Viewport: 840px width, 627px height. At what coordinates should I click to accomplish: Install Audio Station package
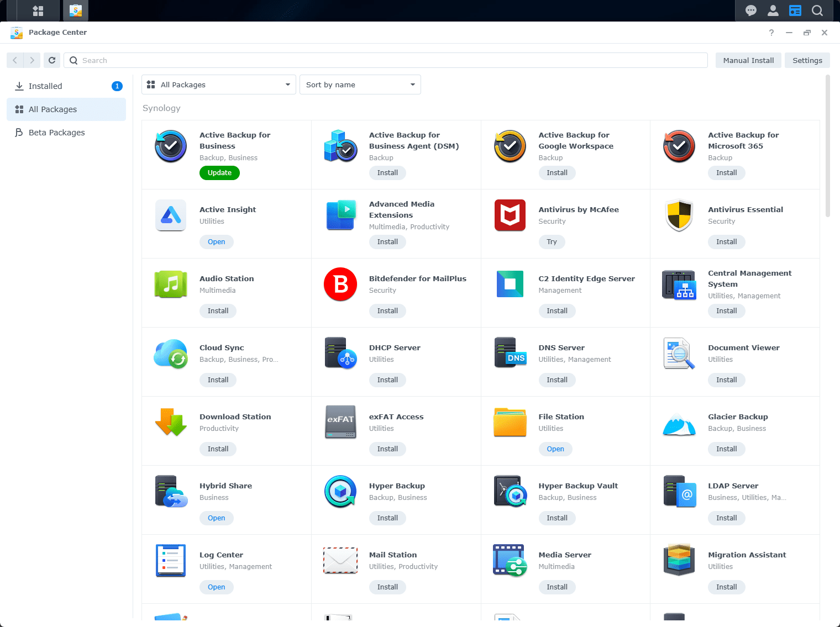click(x=218, y=311)
